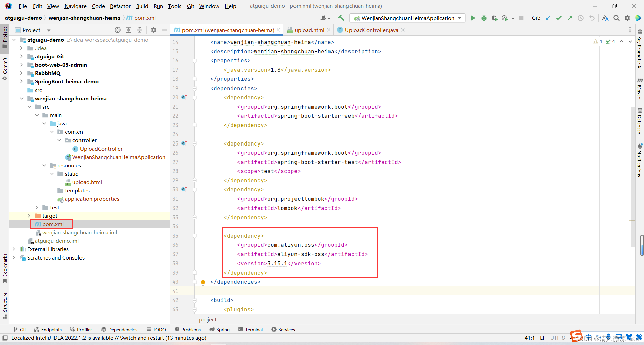
Task: Open Terminal tool window
Action: tap(251, 330)
